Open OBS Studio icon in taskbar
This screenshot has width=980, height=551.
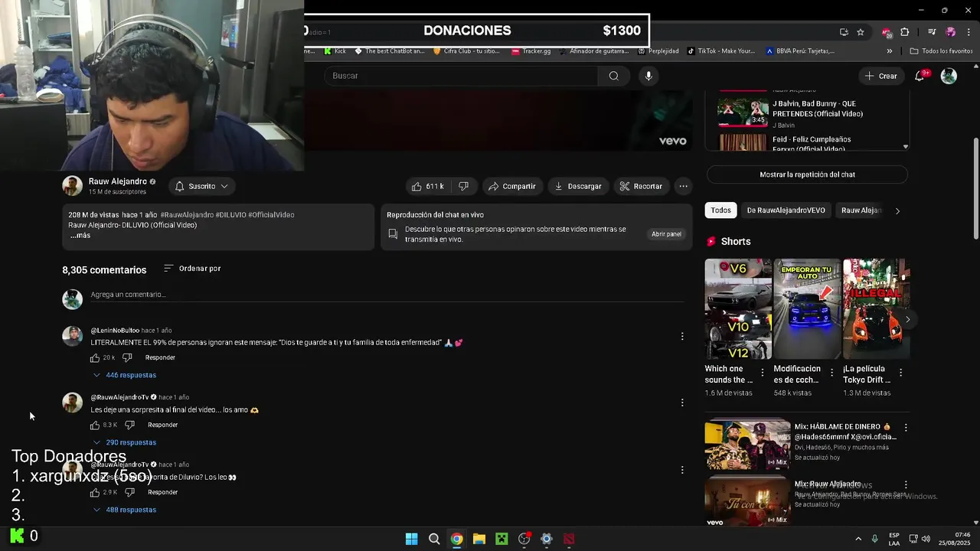(x=524, y=539)
